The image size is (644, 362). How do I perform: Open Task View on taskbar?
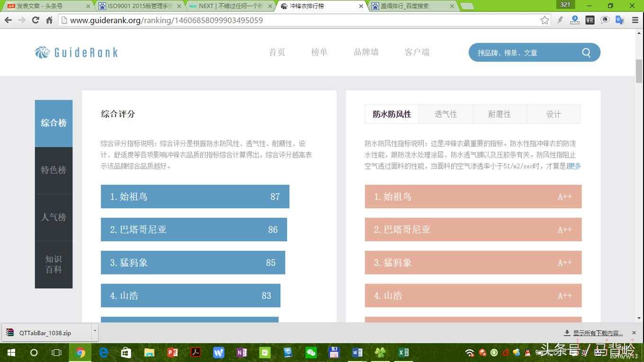point(56,353)
